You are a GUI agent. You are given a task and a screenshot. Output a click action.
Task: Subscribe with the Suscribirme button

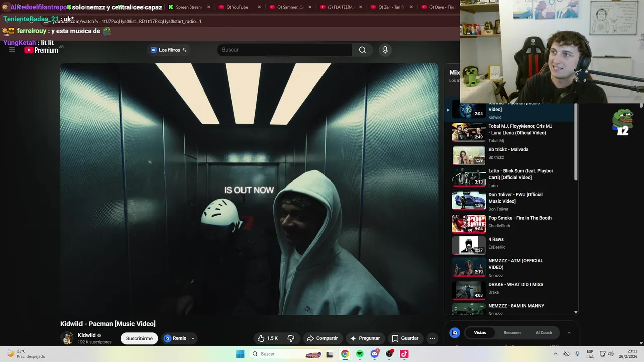click(139, 338)
